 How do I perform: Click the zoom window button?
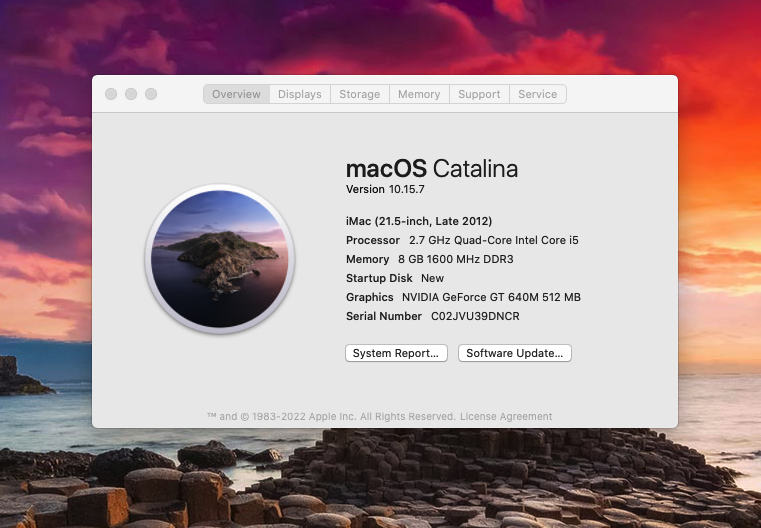151,94
